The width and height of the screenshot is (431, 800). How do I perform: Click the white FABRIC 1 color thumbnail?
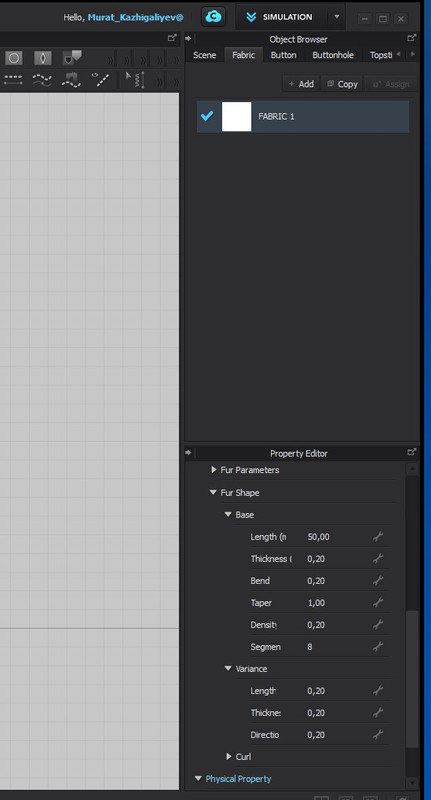pos(237,116)
